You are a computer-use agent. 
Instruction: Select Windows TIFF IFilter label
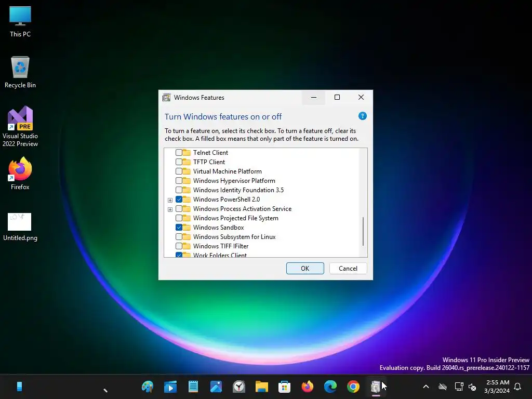pos(220,246)
